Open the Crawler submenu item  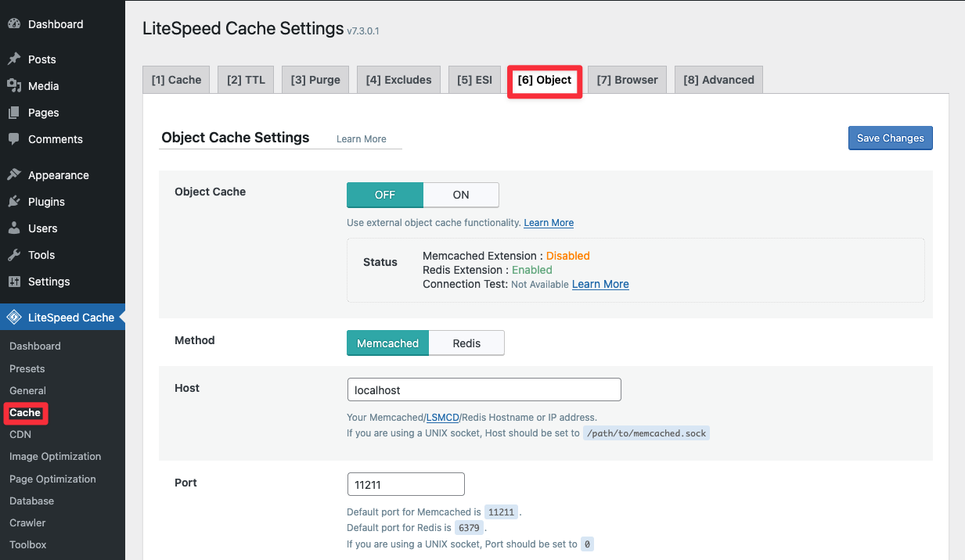click(x=27, y=522)
